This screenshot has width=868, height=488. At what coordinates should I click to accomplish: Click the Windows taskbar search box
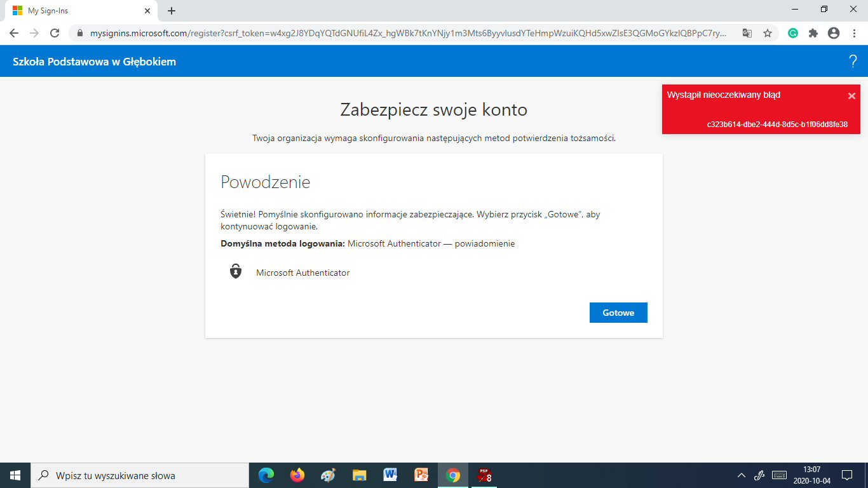(140, 475)
